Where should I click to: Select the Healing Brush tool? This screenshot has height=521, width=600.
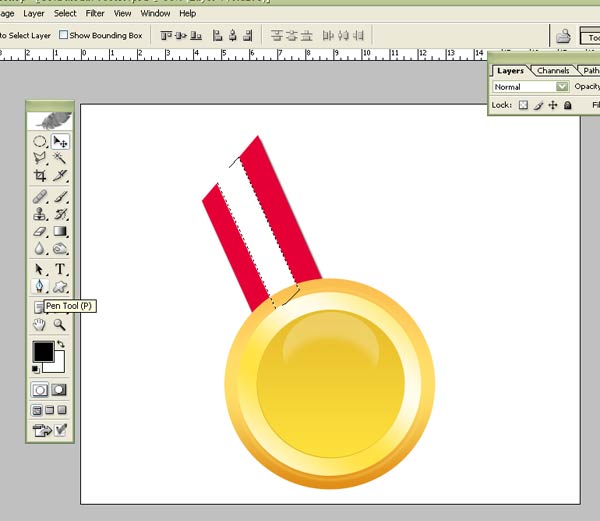[39, 197]
